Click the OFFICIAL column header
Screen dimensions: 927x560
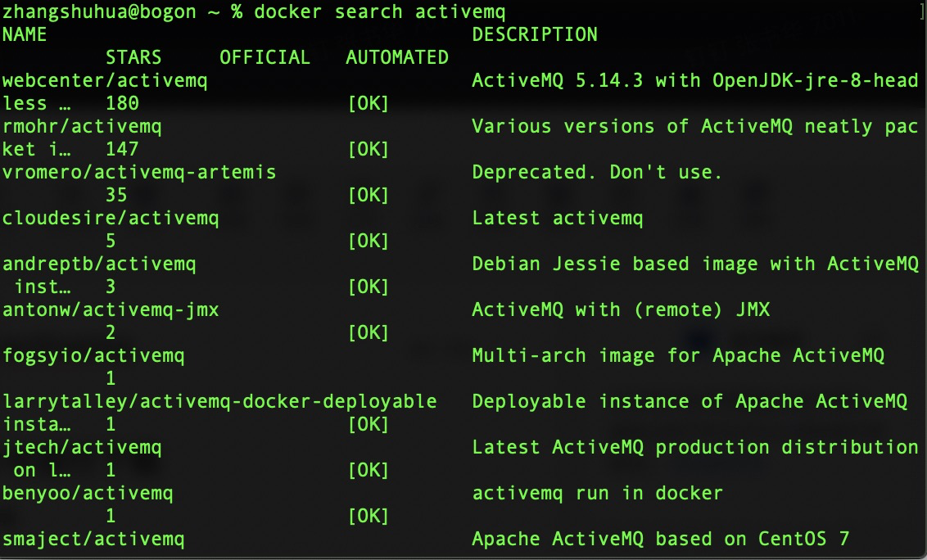click(x=265, y=57)
